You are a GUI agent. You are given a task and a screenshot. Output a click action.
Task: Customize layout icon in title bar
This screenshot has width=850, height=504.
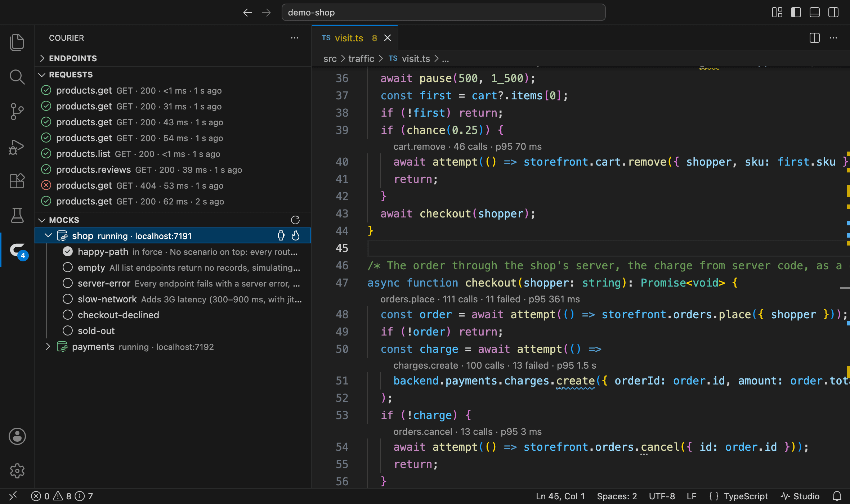(777, 13)
